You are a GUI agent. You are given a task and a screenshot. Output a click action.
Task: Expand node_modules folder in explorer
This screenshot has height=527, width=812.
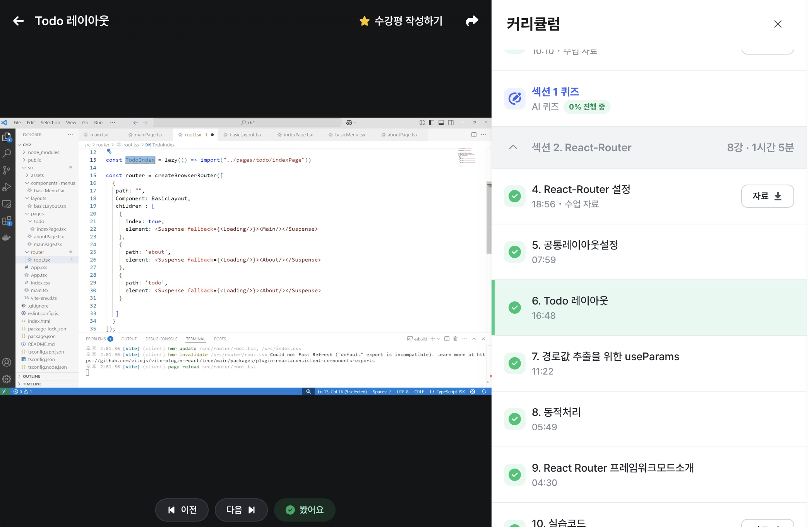[x=43, y=152]
